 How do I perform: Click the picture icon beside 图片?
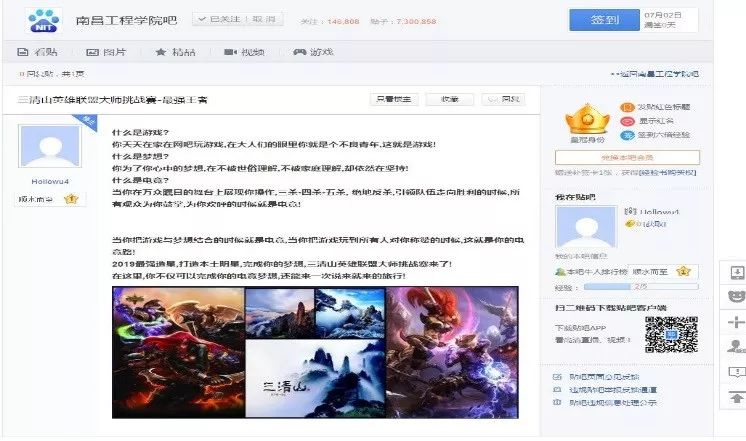pyautogui.click(x=92, y=52)
